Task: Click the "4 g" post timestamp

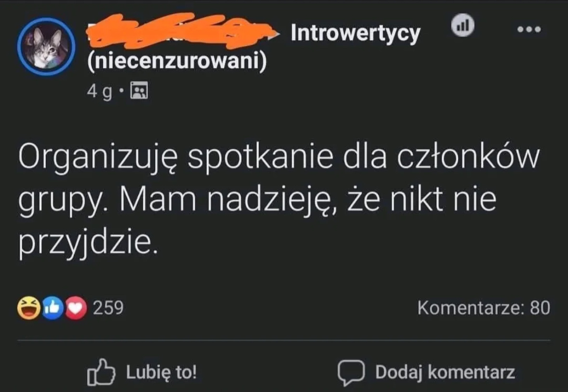Action: (x=100, y=91)
